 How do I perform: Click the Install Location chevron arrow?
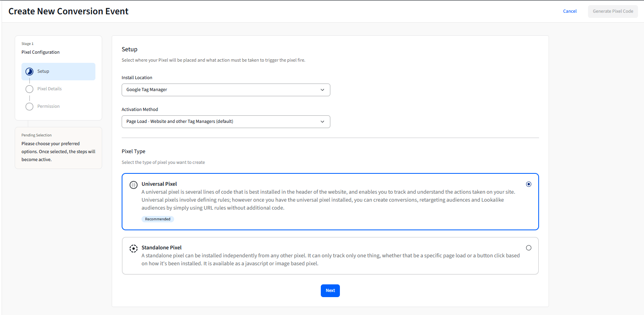[322, 90]
